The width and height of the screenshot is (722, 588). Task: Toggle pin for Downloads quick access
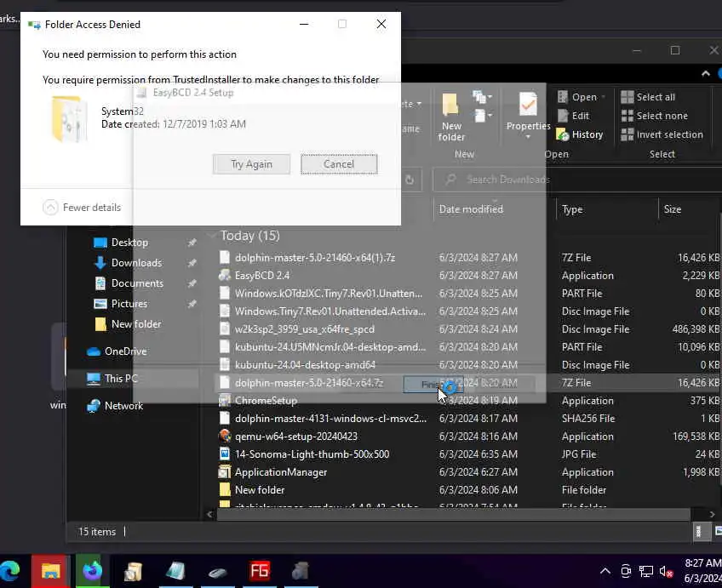tap(192, 263)
